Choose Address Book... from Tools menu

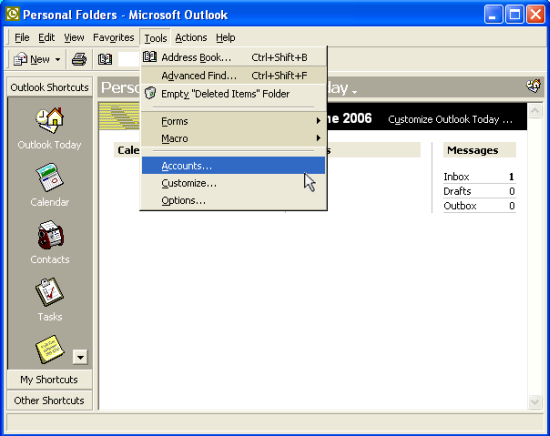coord(234,57)
